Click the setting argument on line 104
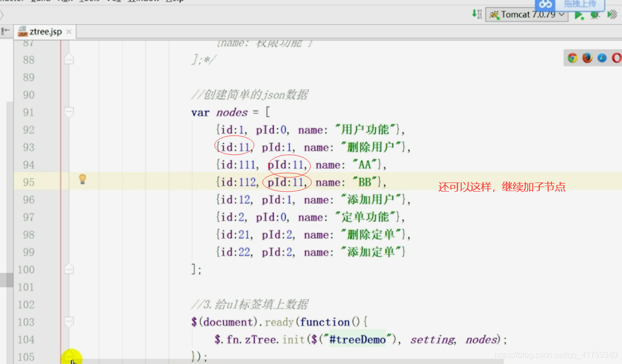The width and height of the screenshot is (622, 364). (x=431, y=340)
